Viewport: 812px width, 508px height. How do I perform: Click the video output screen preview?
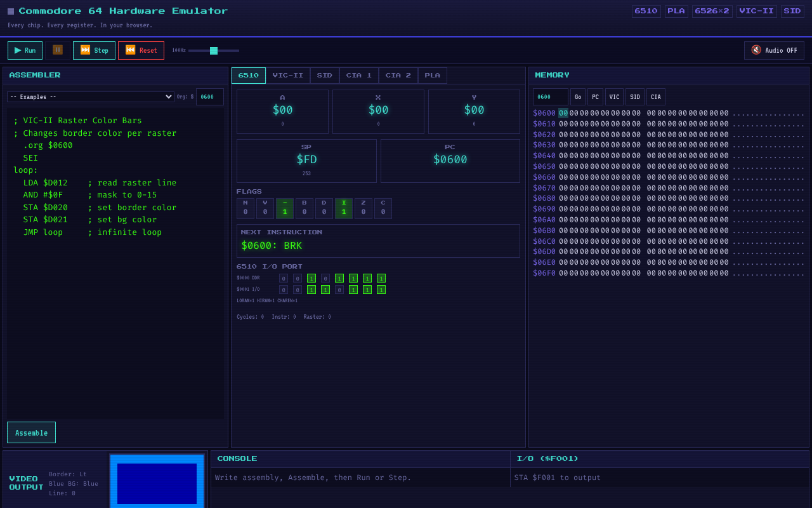(157, 481)
